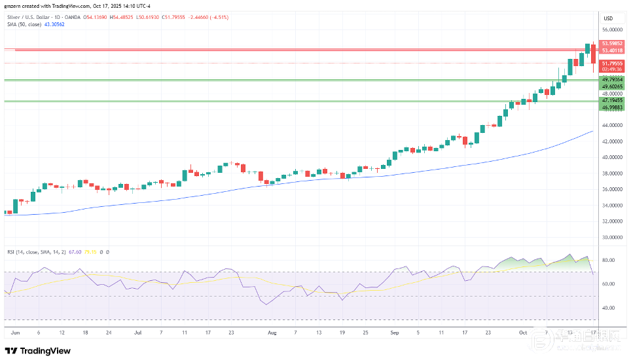This screenshot has height=364, width=631.
Task: Click the Jun label on time axis
Action: coord(14,332)
